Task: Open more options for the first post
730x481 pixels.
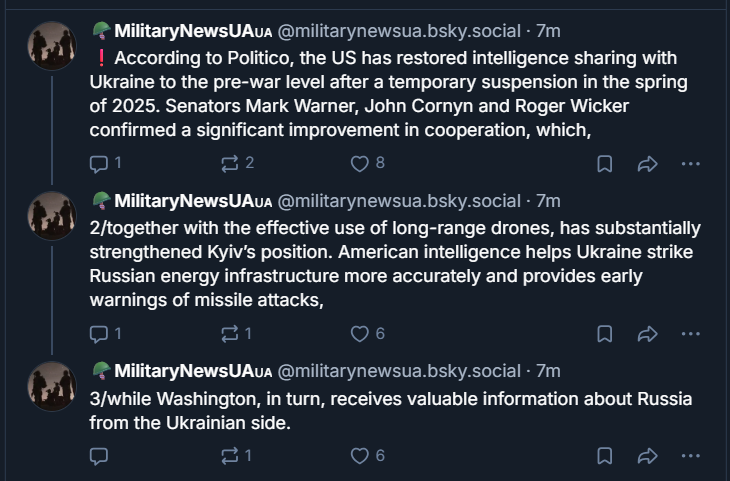Action: click(x=690, y=164)
